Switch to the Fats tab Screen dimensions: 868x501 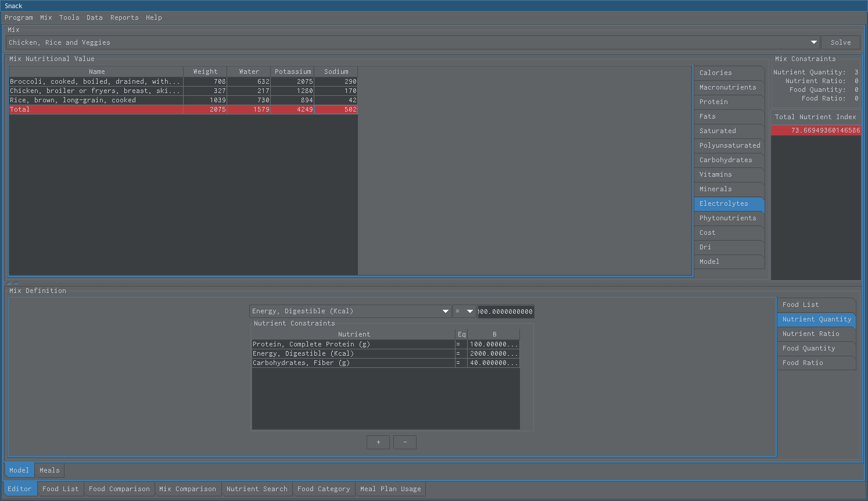tap(729, 116)
